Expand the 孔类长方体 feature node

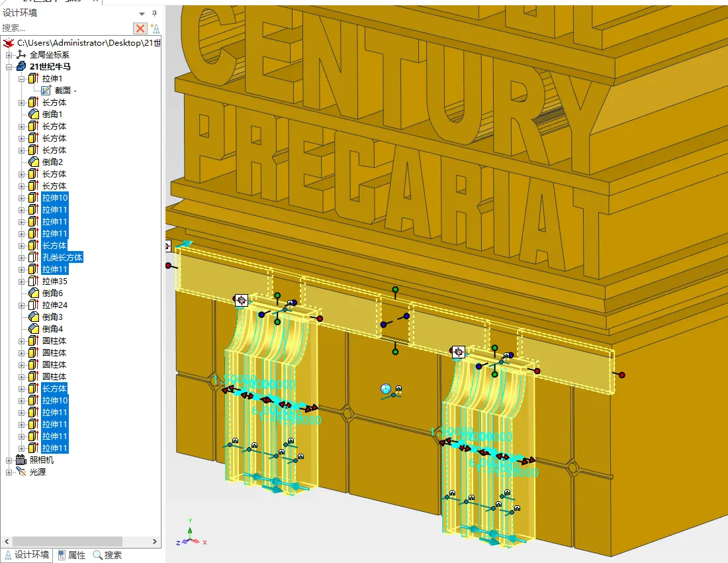[x=21, y=258]
